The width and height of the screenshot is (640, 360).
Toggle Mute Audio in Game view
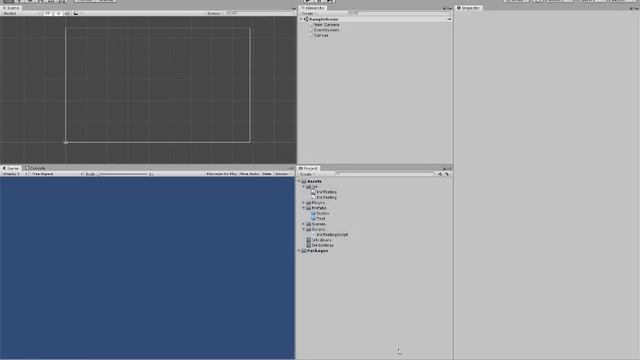point(249,174)
